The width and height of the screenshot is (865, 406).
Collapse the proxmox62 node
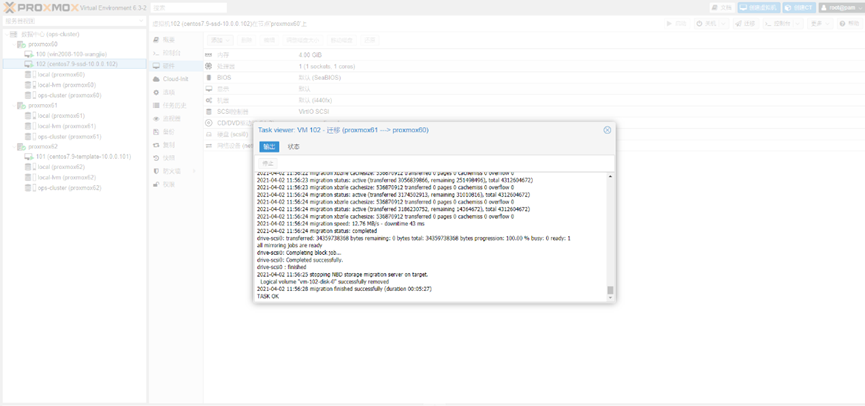point(14,147)
